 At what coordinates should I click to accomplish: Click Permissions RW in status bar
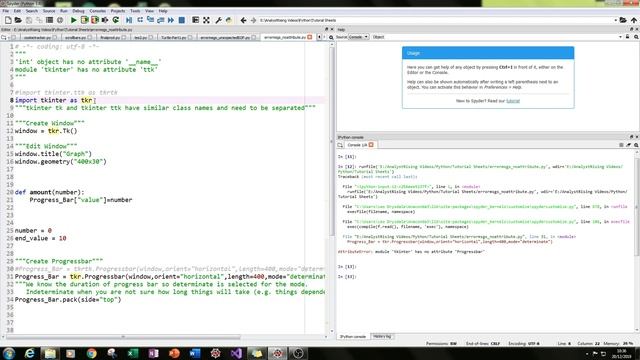[x=441, y=344]
